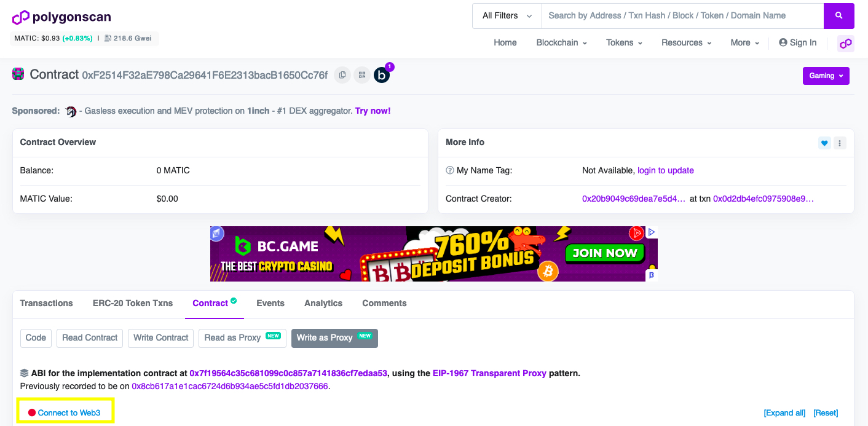Open the Tokens menu
This screenshot has height=426, width=868.
click(x=624, y=42)
